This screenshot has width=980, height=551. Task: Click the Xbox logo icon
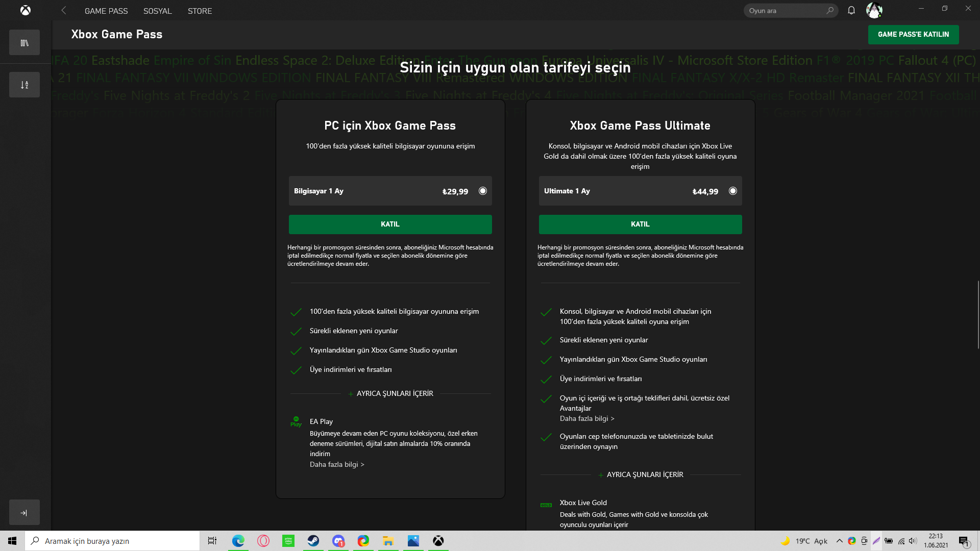click(x=26, y=10)
